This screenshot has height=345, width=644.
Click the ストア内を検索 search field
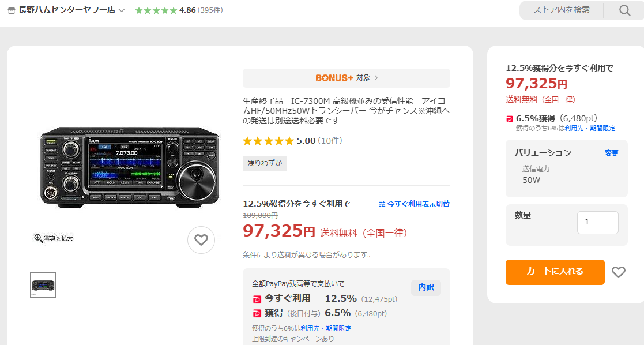(561, 10)
